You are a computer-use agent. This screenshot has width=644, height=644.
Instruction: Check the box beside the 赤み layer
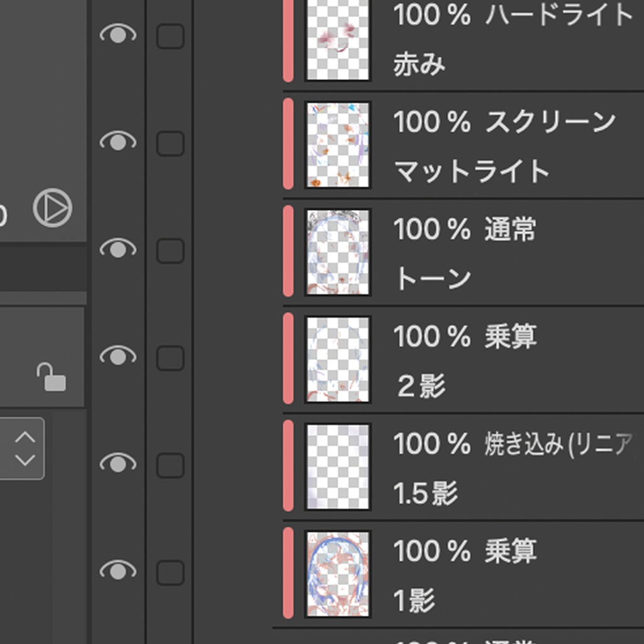tap(170, 36)
